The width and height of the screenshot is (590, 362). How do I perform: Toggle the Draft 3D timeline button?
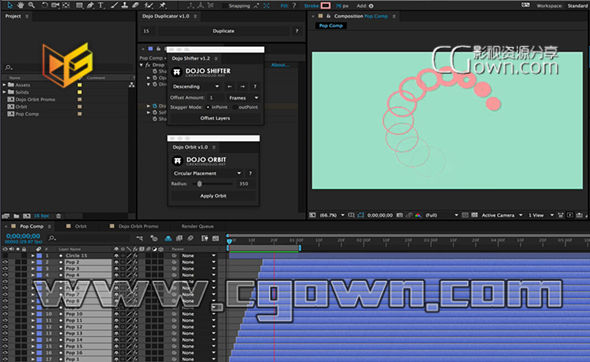coord(154,238)
